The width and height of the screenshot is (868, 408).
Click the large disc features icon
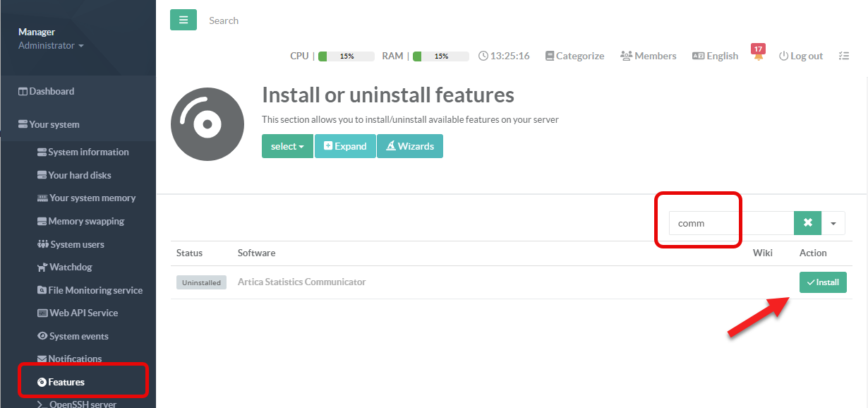[207, 125]
